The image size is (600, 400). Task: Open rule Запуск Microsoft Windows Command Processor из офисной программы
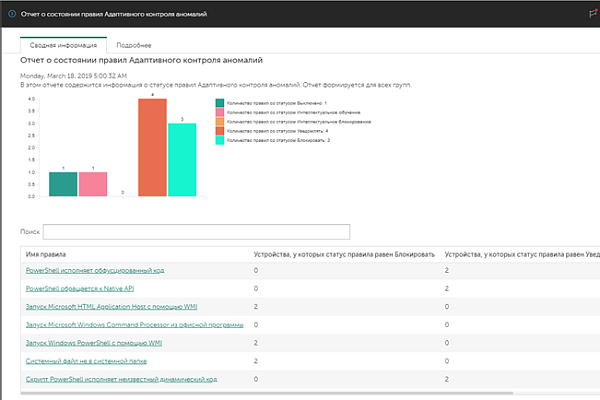[135, 325]
